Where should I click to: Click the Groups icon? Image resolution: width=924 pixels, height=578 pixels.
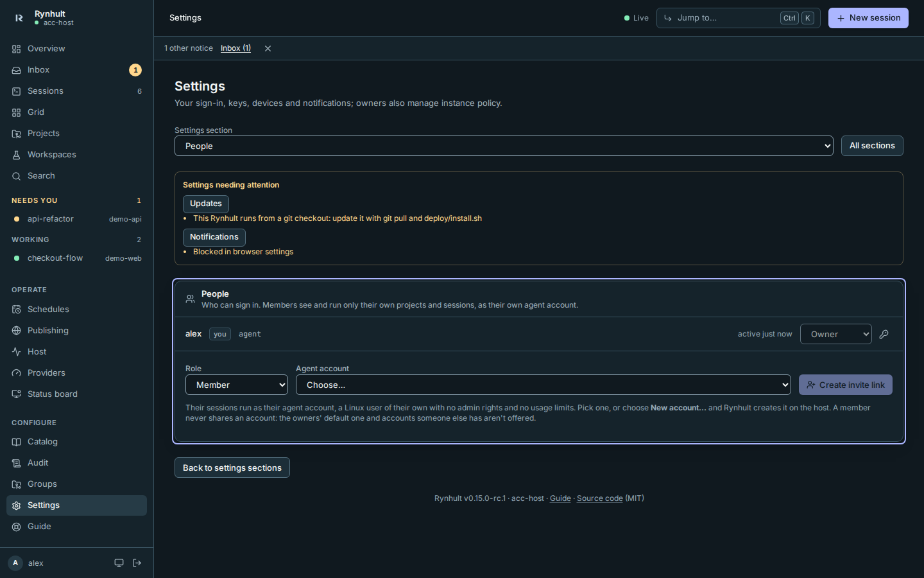[x=17, y=484]
